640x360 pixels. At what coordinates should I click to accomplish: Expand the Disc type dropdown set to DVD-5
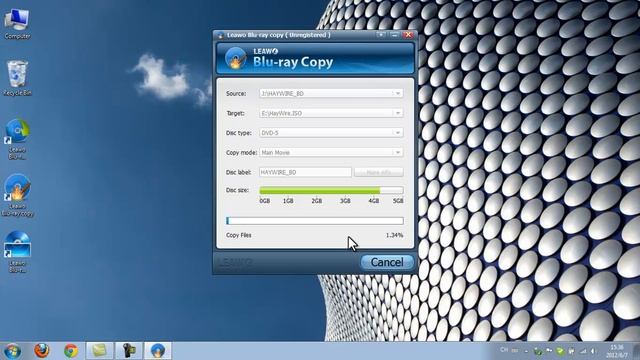pyautogui.click(x=331, y=133)
